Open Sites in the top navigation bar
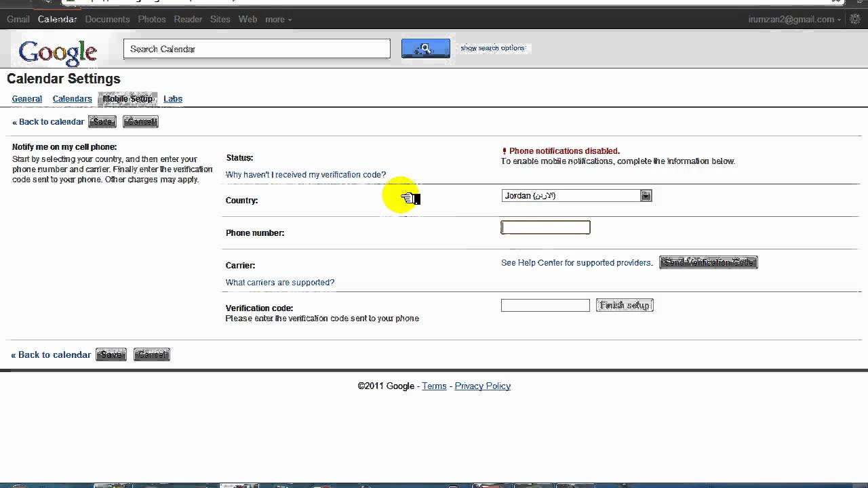The image size is (868, 488). point(220,19)
